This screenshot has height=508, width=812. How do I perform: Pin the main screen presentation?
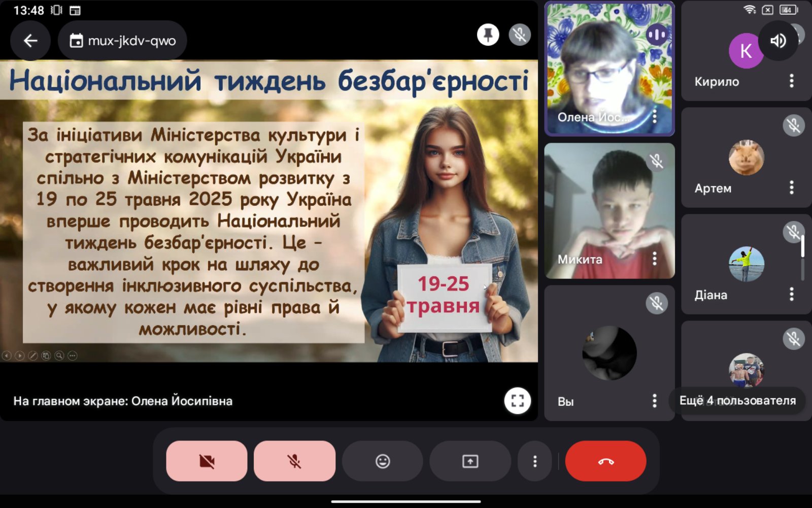click(488, 35)
